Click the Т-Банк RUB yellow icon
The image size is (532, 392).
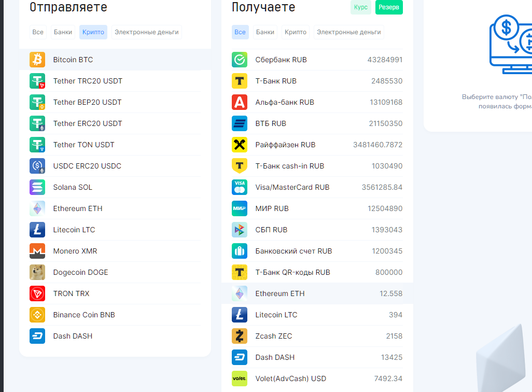click(x=240, y=81)
